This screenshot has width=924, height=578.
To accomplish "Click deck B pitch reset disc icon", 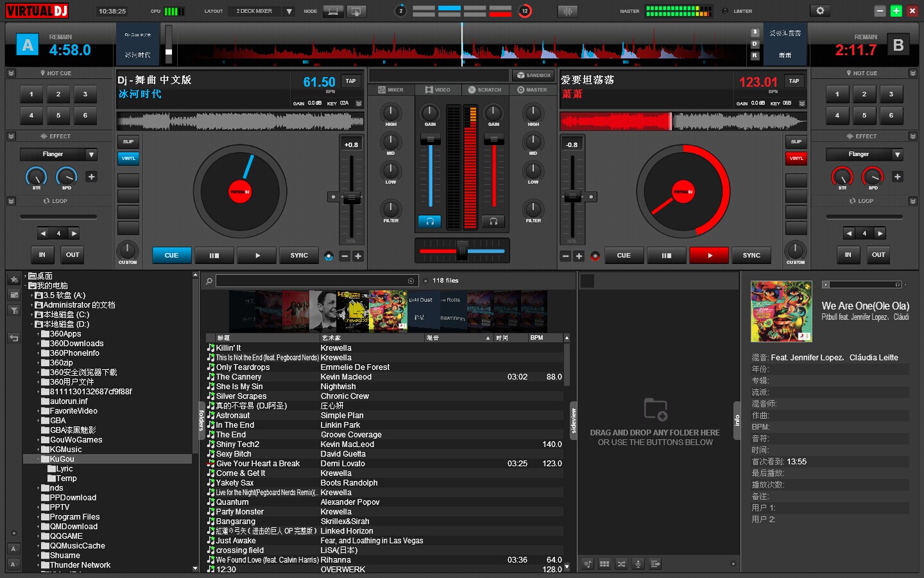I will coord(595,256).
